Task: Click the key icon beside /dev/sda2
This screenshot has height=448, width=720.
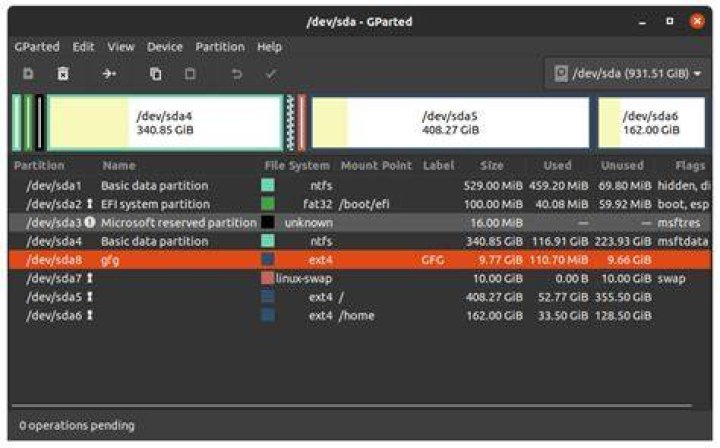Action: (x=90, y=204)
